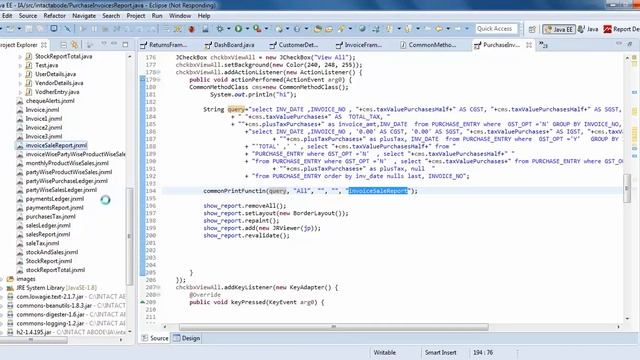Close the PurchaseInv editor tab

pos(529,45)
